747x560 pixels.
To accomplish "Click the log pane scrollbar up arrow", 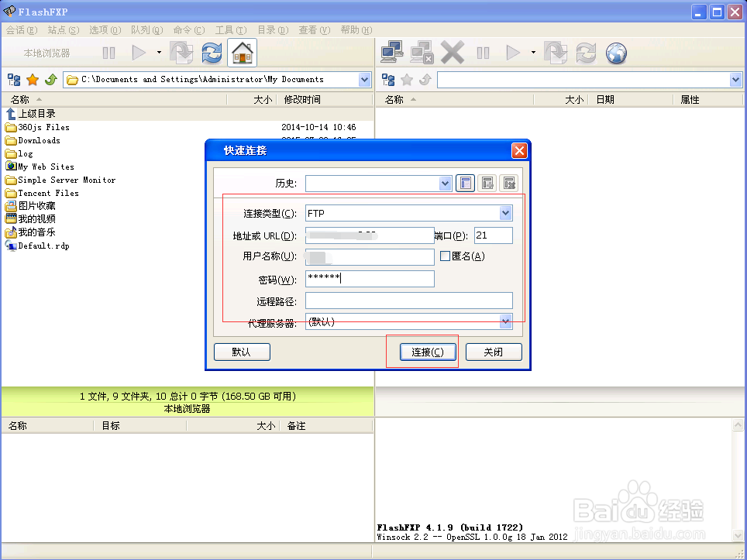I will click(x=738, y=424).
